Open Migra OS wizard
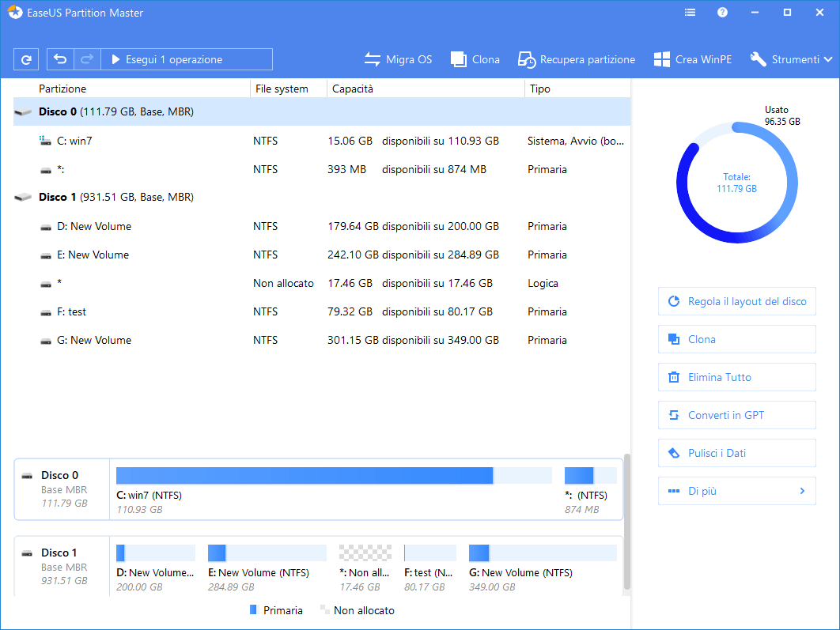Screen dimensions: 840x630 398,59
